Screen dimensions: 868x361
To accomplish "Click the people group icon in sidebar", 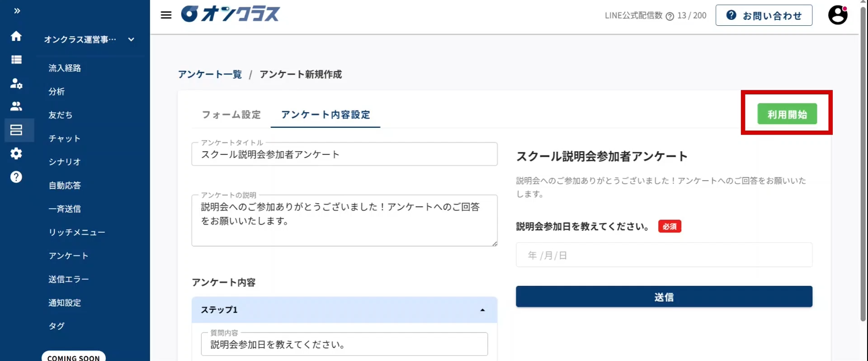I will click(16, 107).
